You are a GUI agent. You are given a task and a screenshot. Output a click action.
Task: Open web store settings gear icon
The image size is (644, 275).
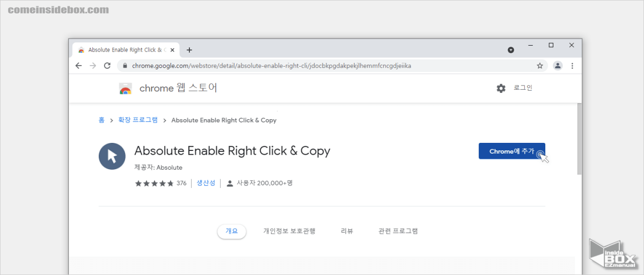click(501, 88)
